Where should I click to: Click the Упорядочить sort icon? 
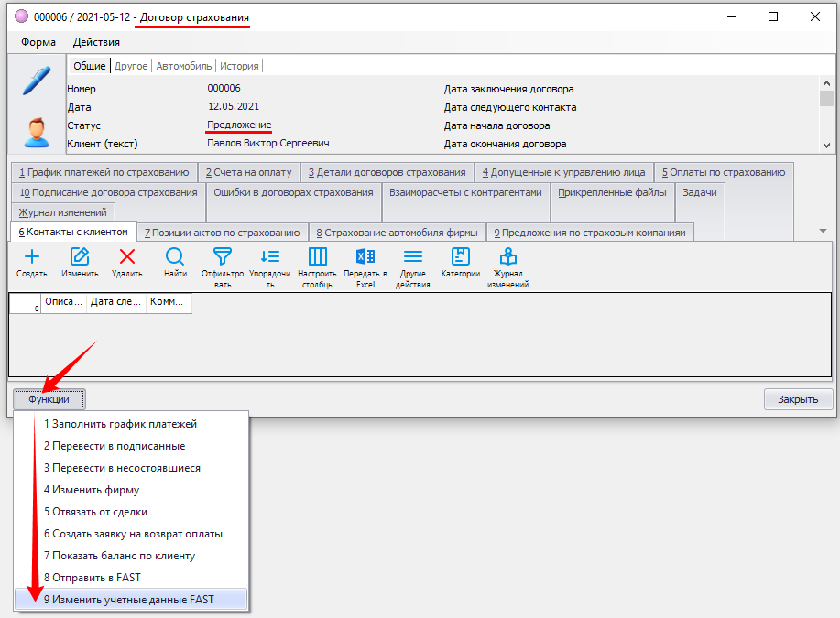click(x=269, y=256)
